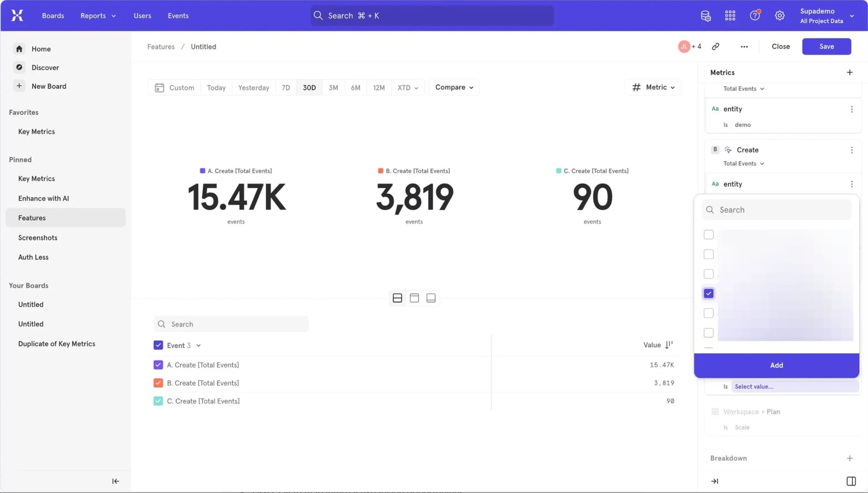Image resolution: width=868 pixels, height=493 pixels.
Task: Switch to the 30D time range tab
Action: tap(309, 87)
